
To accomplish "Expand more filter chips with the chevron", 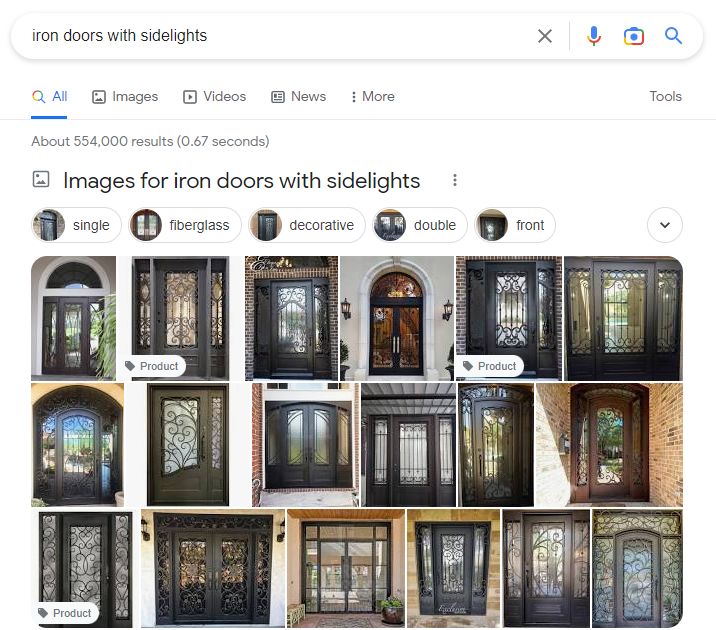I will [665, 225].
